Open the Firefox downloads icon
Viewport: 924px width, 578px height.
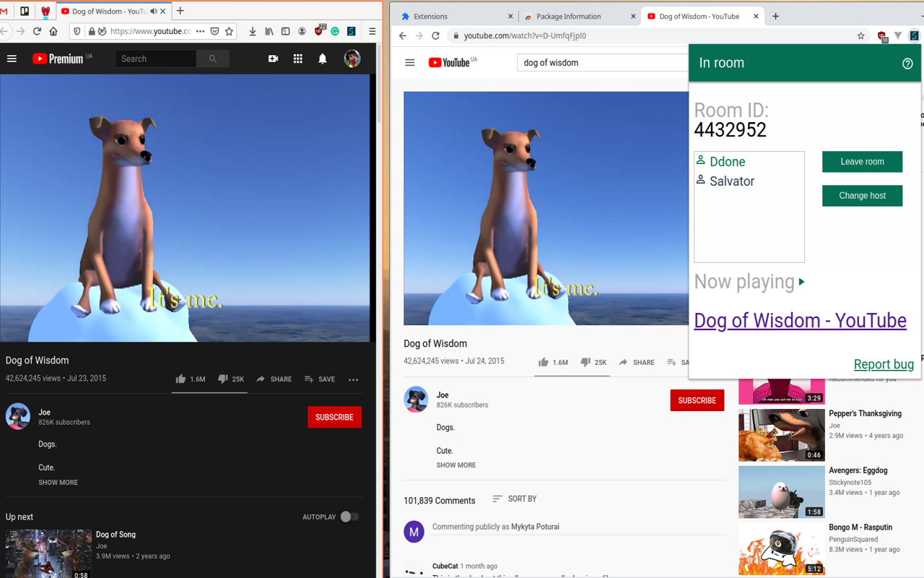click(253, 31)
